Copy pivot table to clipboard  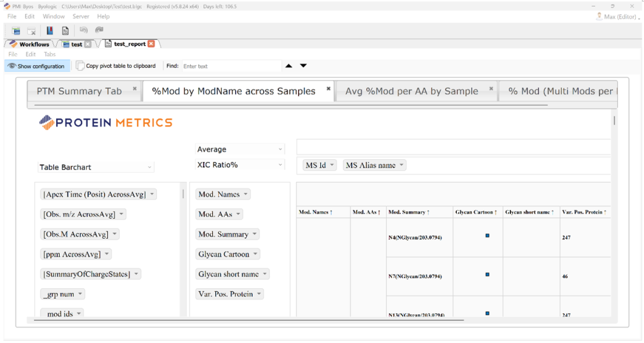click(x=116, y=66)
